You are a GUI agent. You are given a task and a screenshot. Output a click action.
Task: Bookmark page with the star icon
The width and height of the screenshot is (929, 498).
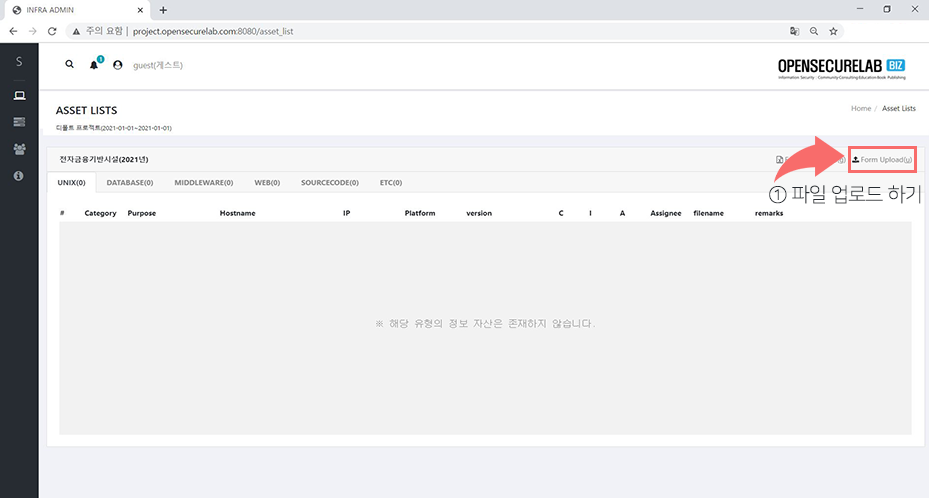(833, 31)
